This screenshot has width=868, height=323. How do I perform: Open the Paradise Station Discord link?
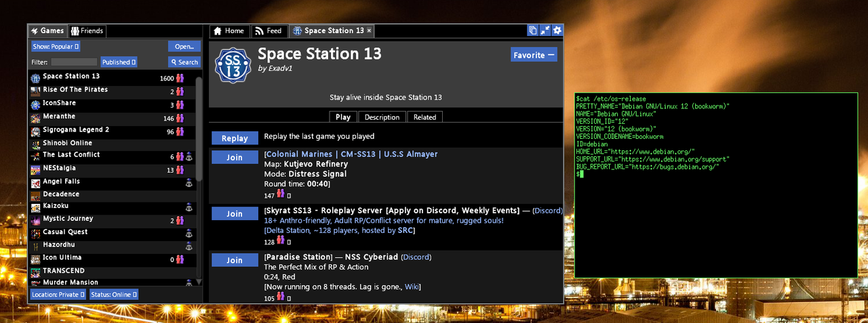point(416,257)
